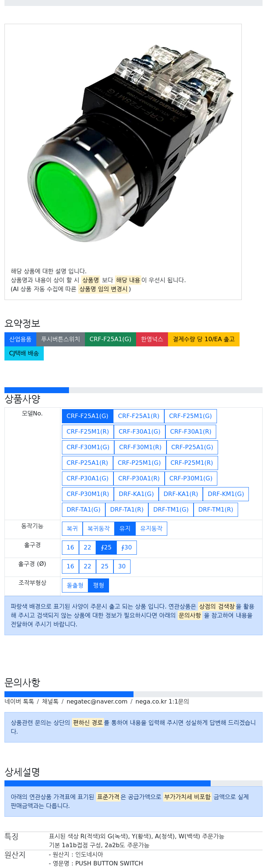Open the red 한영넉스 brand tag

(152, 339)
